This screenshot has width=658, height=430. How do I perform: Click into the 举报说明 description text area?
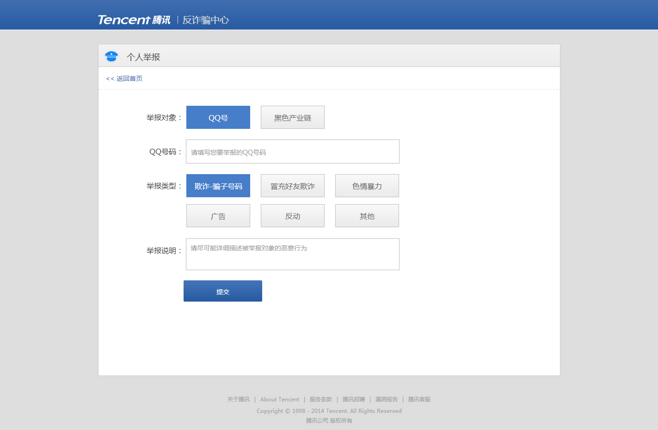point(292,254)
